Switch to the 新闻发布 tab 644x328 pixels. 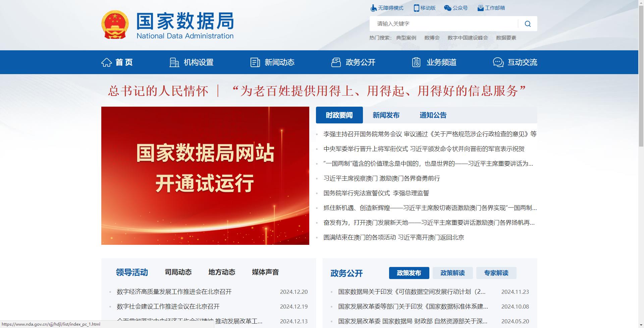click(386, 115)
